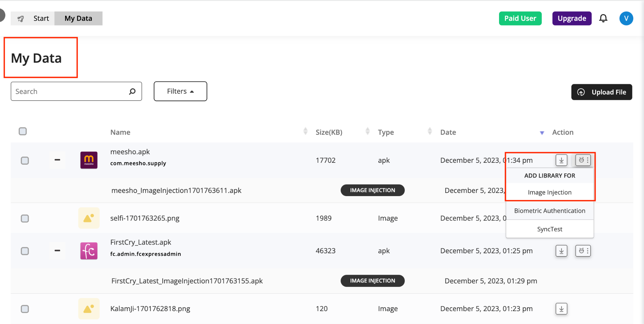This screenshot has width=644, height=324.
Task: Download the KalamJi-1701762818.png image
Action: (561, 309)
